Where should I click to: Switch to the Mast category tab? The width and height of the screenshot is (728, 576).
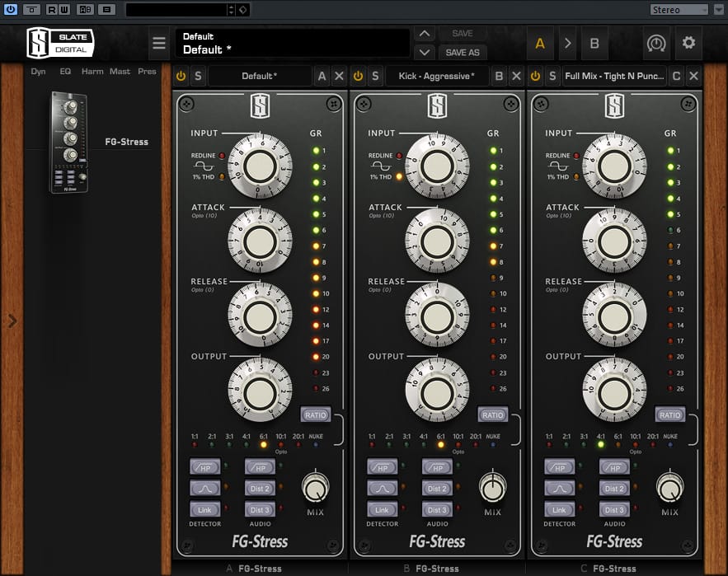120,72
